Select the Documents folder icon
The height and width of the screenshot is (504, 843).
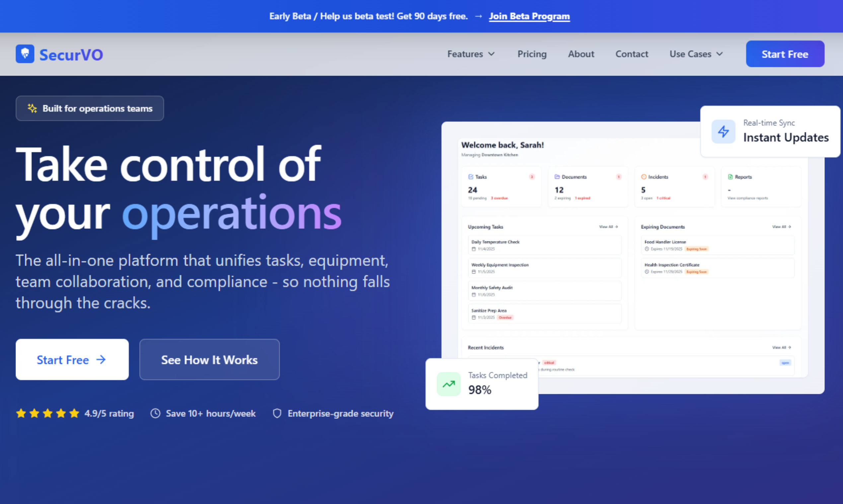click(x=557, y=177)
